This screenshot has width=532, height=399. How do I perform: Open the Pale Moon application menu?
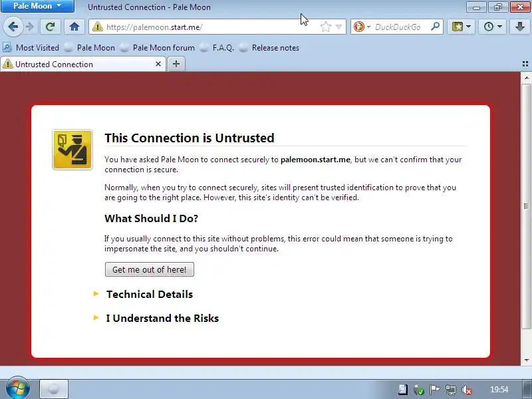(x=37, y=6)
